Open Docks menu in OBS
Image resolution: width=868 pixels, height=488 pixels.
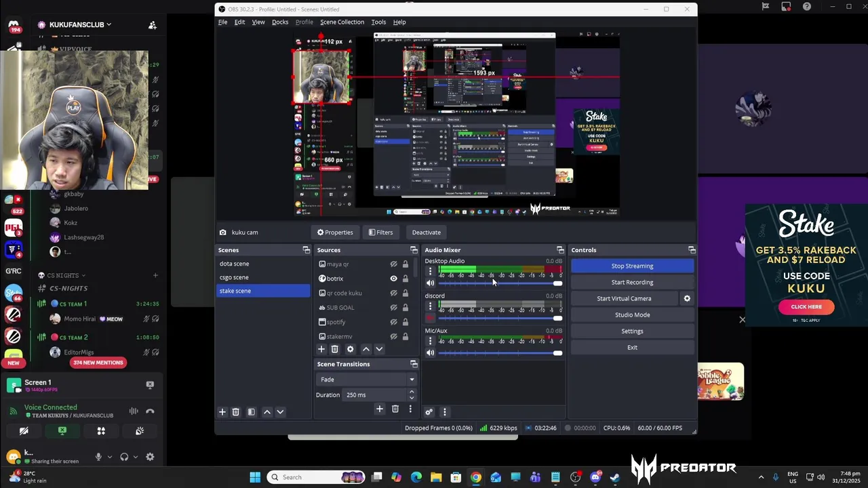pyautogui.click(x=280, y=22)
